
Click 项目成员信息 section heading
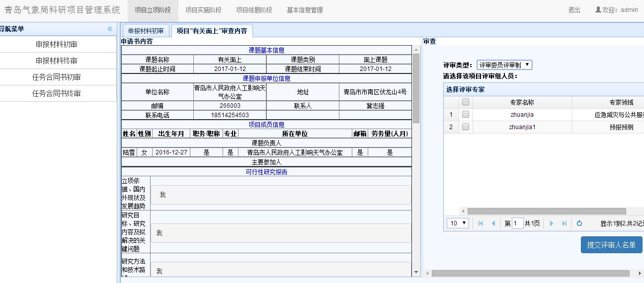point(266,125)
